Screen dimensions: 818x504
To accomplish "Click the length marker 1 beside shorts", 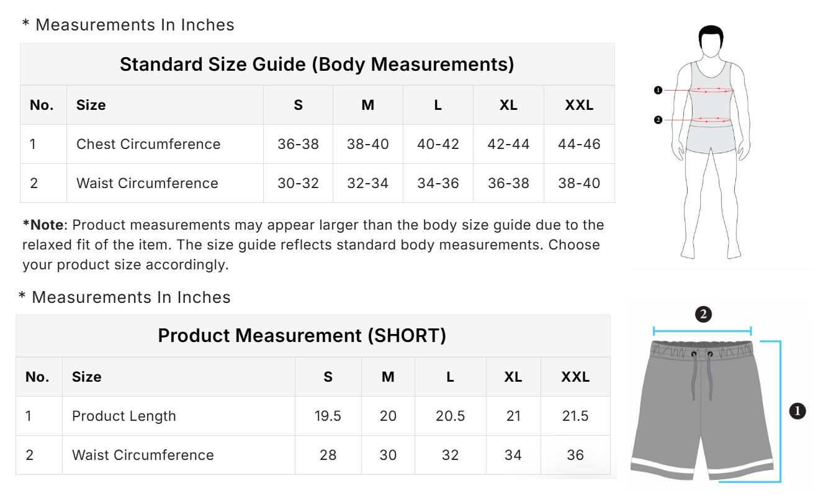I will coord(798,410).
